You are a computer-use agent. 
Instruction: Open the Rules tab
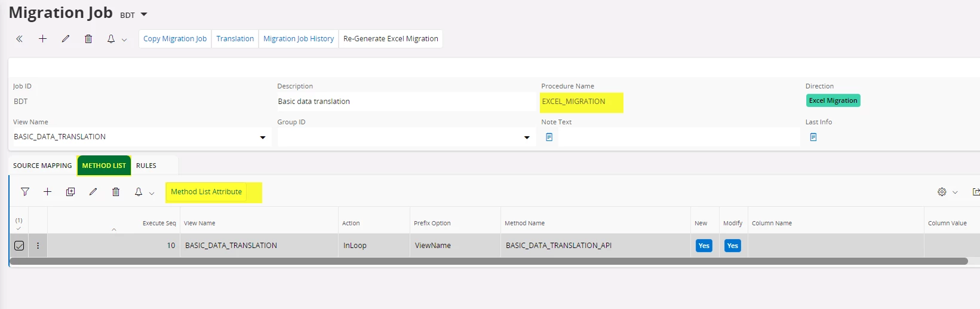tap(146, 166)
